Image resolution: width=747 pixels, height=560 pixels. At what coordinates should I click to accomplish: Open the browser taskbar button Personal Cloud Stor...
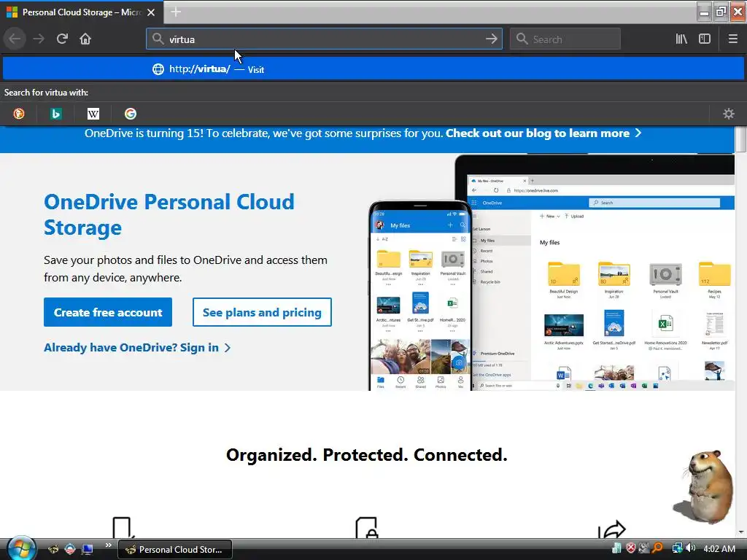click(175, 550)
